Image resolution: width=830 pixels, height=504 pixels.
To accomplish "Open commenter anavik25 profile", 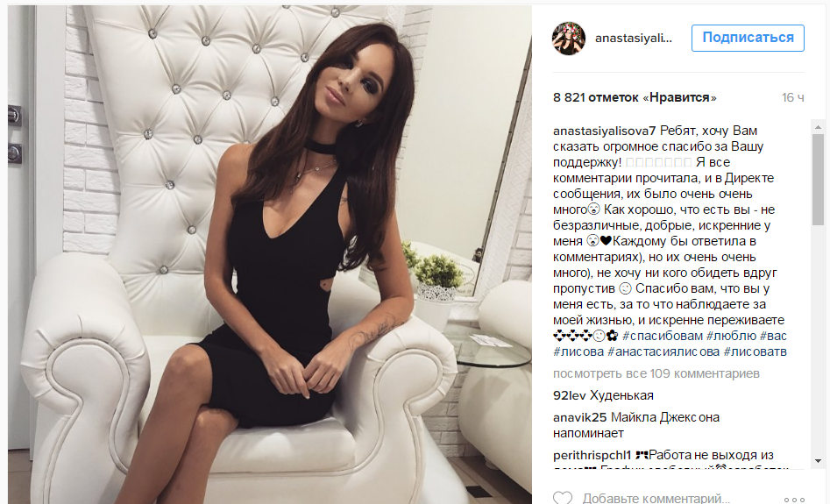I will click(579, 417).
